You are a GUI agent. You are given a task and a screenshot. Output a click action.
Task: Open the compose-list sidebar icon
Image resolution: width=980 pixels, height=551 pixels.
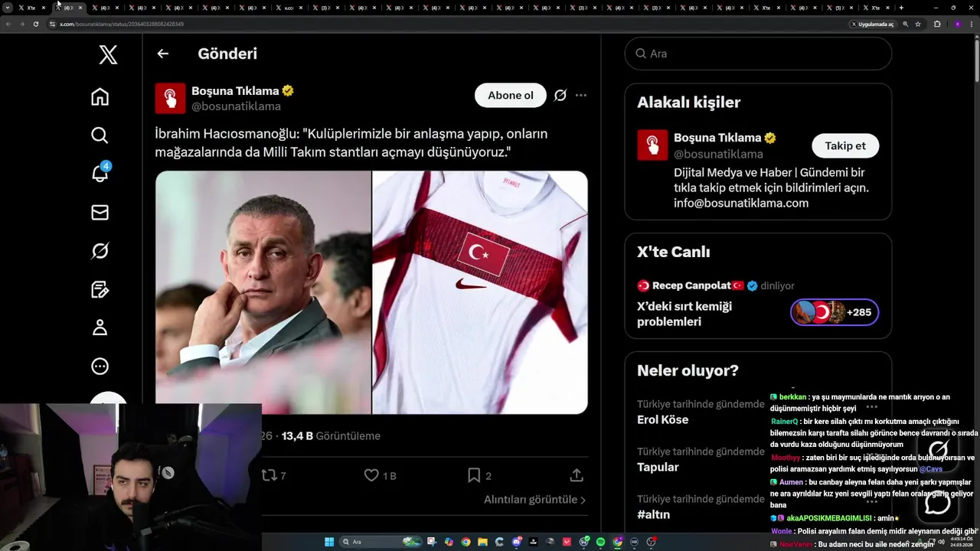pos(100,289)
